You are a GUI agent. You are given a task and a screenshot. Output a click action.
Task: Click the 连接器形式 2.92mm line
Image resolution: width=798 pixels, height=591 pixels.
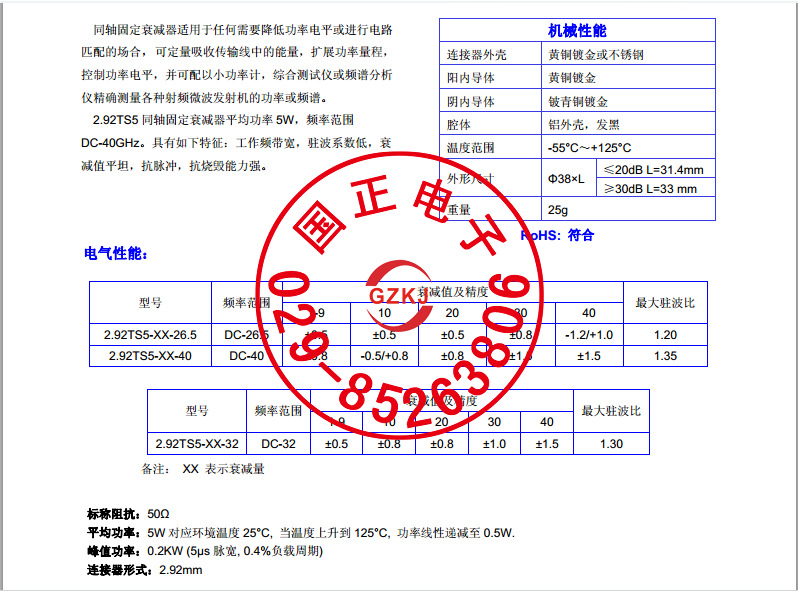tap(145, 570)
